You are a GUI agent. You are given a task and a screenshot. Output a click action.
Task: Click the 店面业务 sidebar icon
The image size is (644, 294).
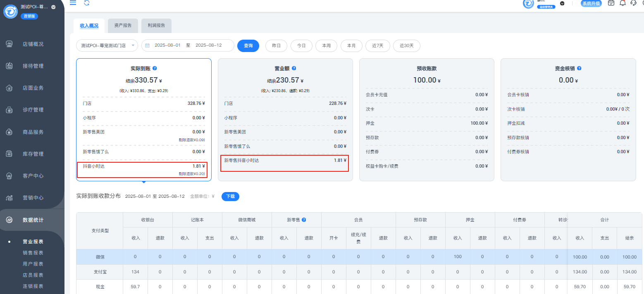tap(9, 88)
